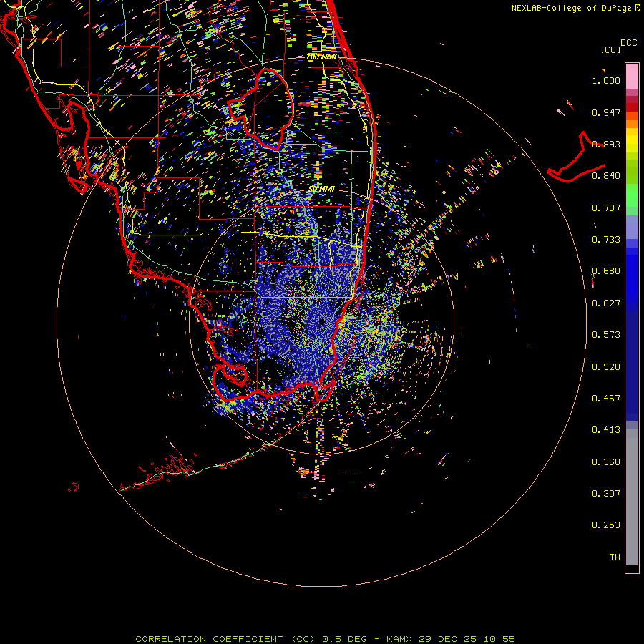Click the [CC] units label

[610, 49]
